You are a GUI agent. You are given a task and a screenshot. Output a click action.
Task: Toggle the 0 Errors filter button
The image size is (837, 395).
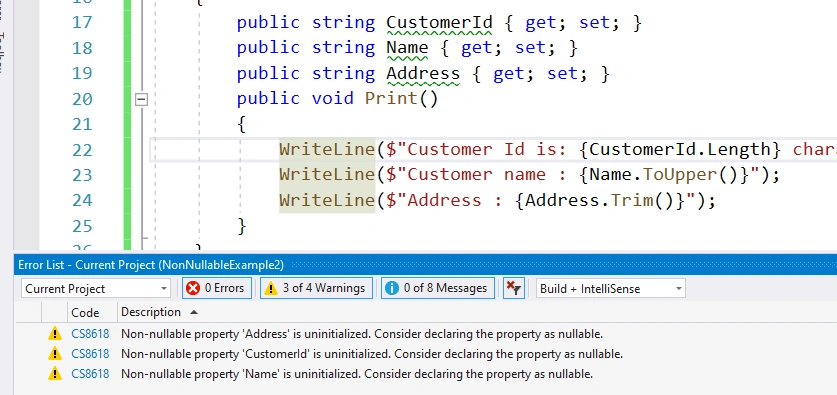[x=217, y=288]
